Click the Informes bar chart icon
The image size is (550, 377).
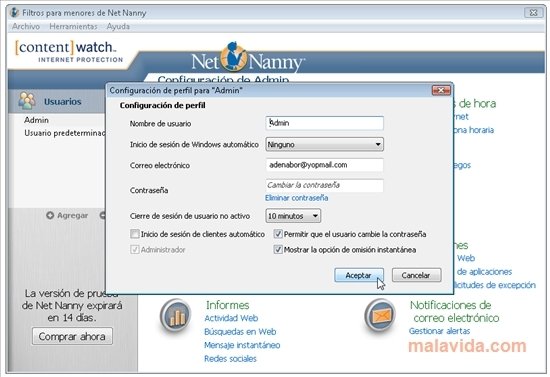[175, 316]
